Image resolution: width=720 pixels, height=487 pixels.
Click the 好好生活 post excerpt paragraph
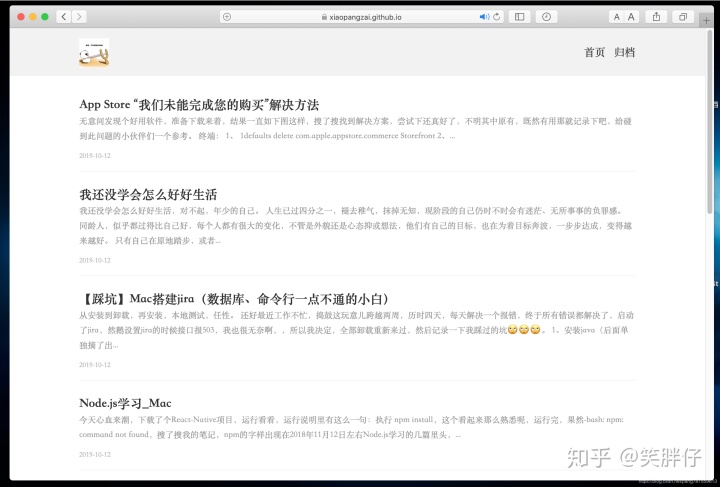pos(356,226)
